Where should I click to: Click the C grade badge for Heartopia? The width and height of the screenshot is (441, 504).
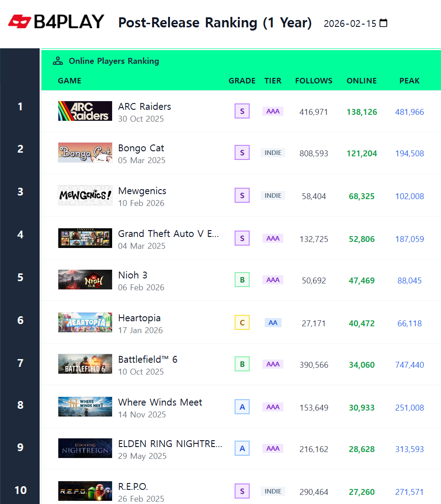point(242,322)
